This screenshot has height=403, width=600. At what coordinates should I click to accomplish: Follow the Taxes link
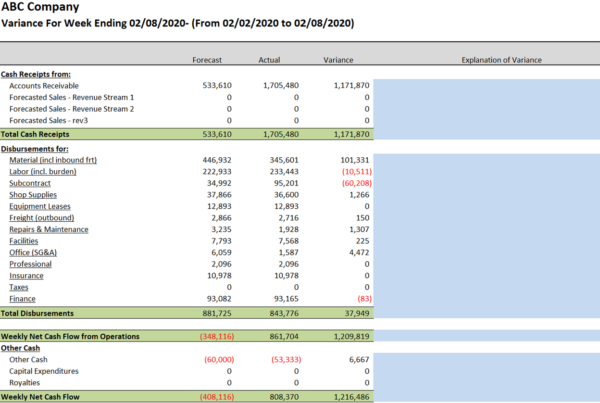click(19, 287)
